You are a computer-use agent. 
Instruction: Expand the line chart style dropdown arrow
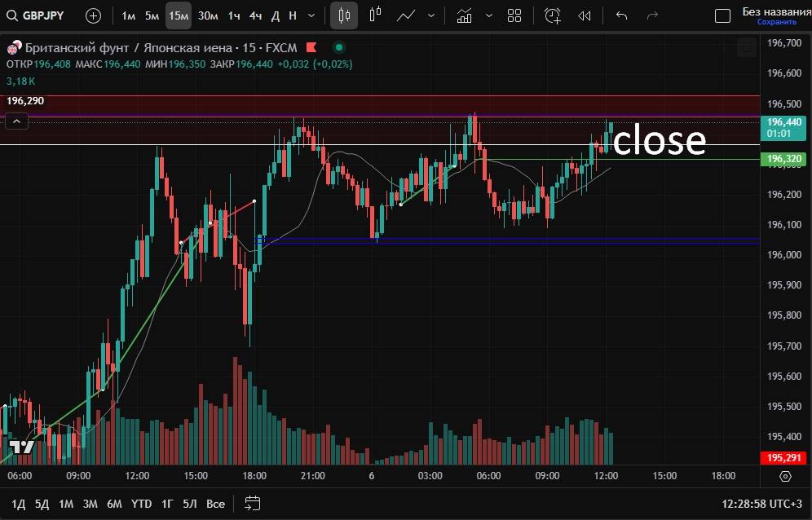(430, 15)
